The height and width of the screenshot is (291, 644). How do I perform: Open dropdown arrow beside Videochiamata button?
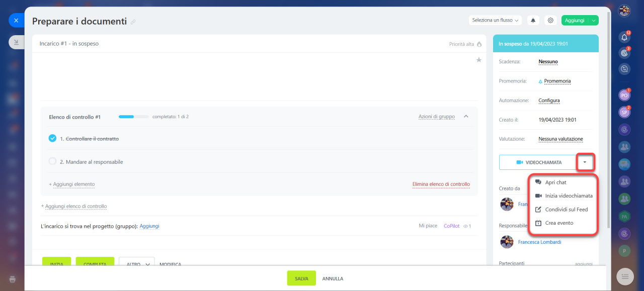[585, 162]
